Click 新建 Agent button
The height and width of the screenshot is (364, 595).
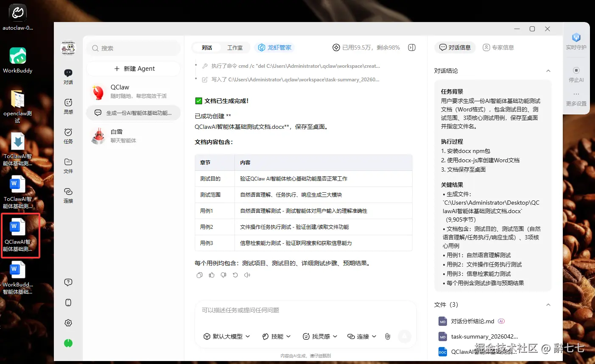[134, 69]
